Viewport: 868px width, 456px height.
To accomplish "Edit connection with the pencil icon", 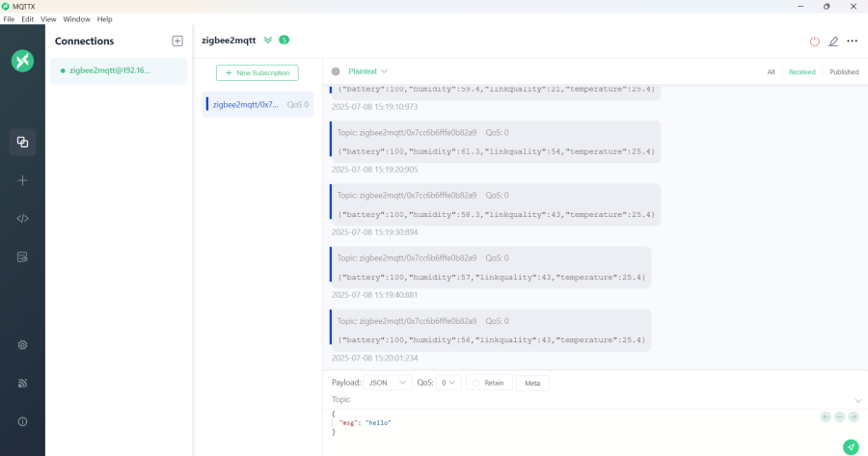I will (833, 41).
